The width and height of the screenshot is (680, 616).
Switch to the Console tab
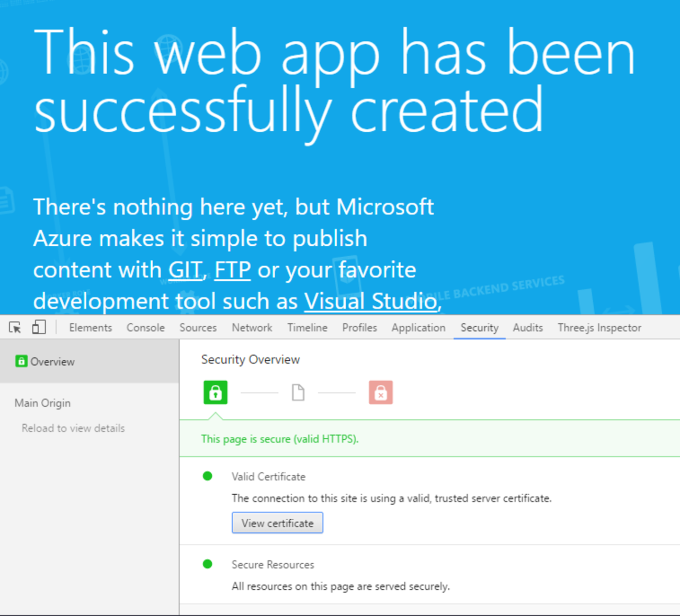pos(145,328)
